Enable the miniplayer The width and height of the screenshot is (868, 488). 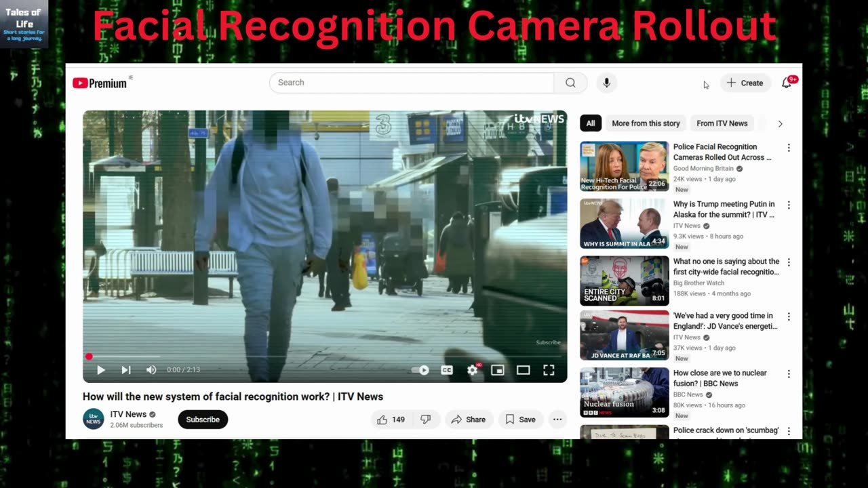tap(498, 370)
